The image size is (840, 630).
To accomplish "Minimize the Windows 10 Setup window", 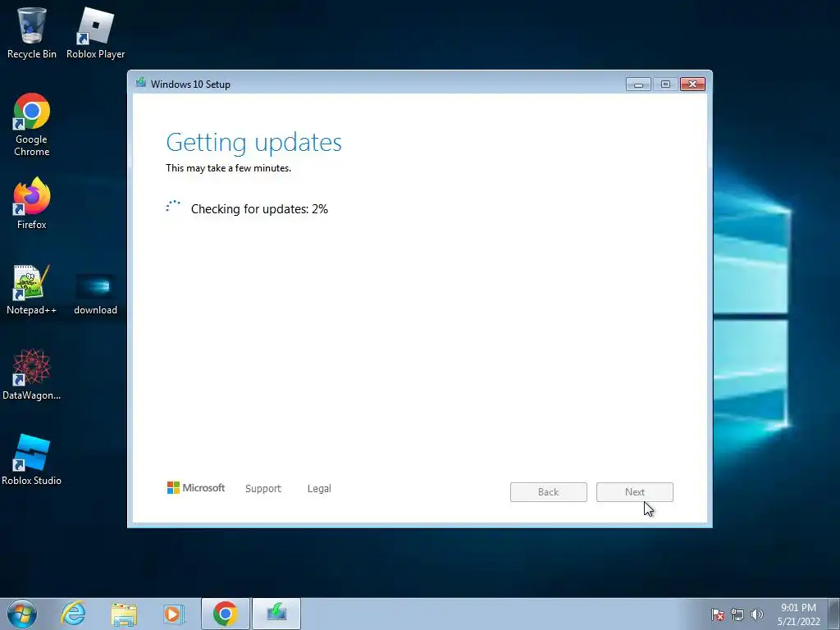I will click(x=638, y=84).
